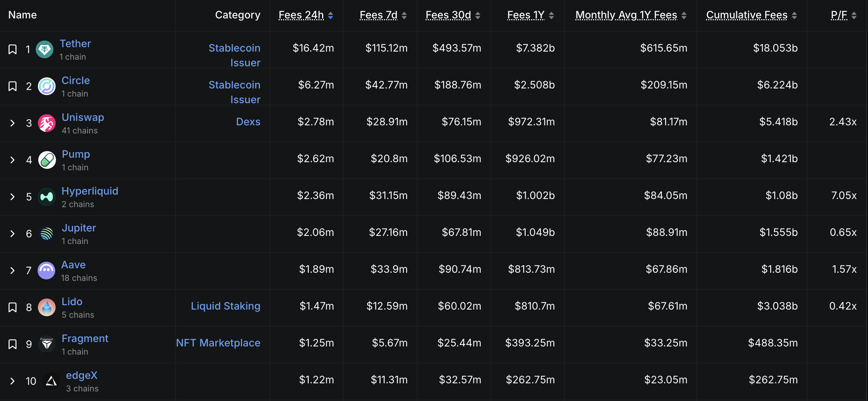Image resolution: width=868 pixels, height=401 pixels.
Task: Expand the Uniswap row chevron
Action: point(13,123)
